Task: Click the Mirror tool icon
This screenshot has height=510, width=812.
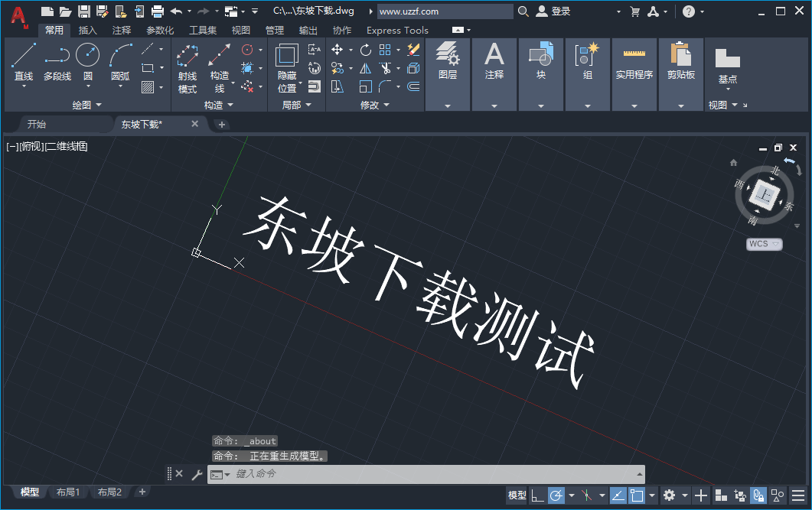Action: [366, 68]
